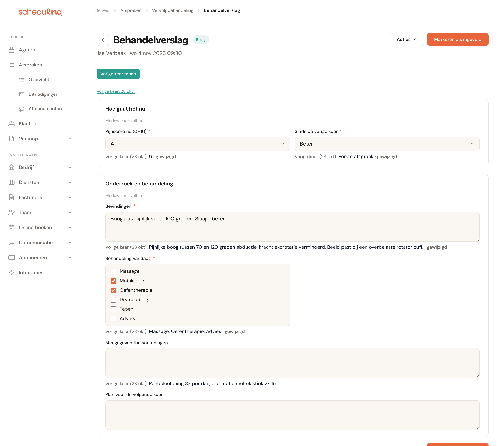Open the Afspraken breadcrumb
This screenshot has width=504, height=446.
131,10
